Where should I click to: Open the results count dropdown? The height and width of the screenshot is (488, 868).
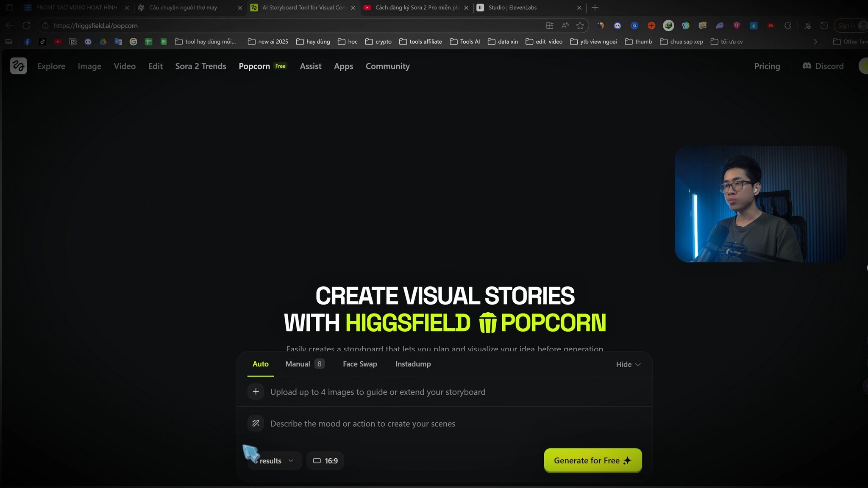click(274, 460)
